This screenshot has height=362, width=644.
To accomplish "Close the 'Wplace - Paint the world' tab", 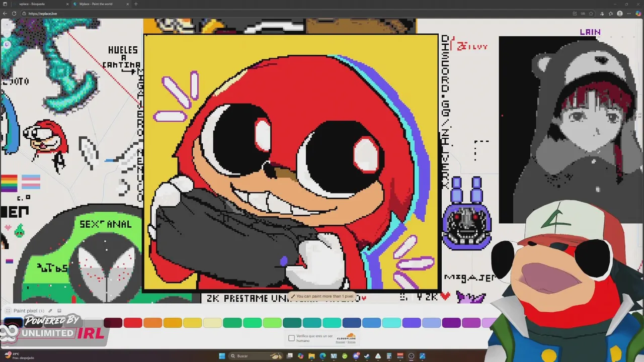I will pyautogui.click(x=128, y=4).
